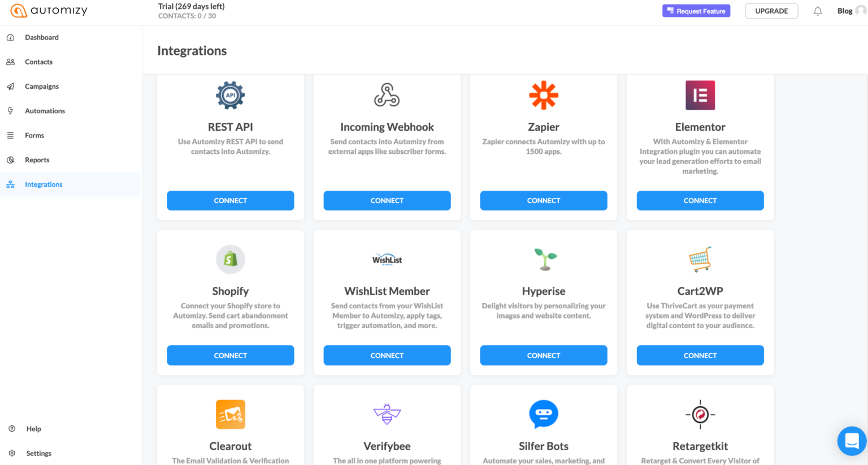
Task: Go to Contacts in sidebar
Action: pyautogui.click(x=38, y=62)
